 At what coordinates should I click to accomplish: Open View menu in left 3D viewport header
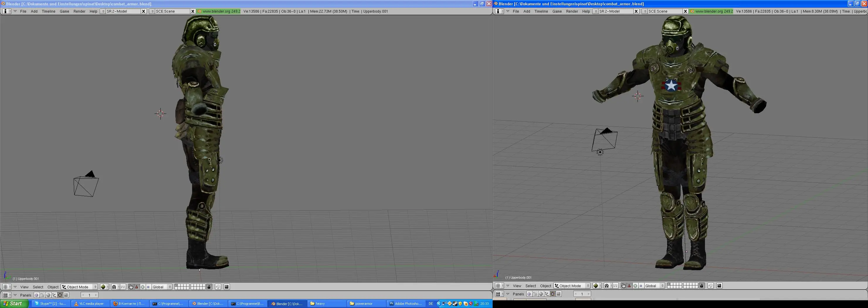(24, 287)
